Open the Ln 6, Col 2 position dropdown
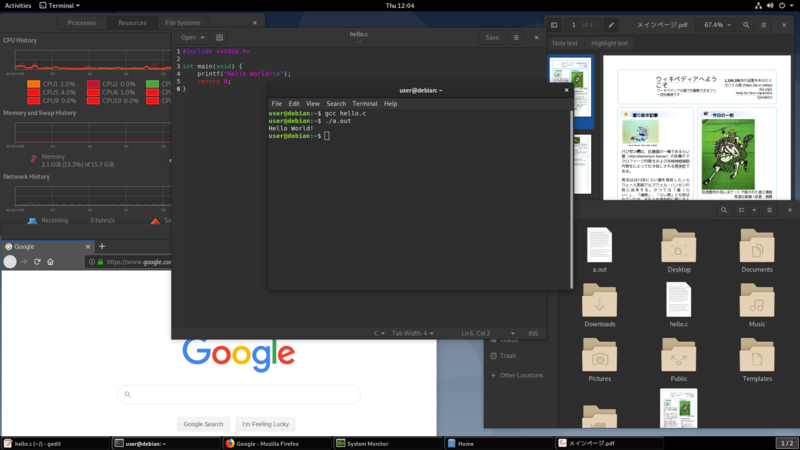Image resolution: width=800 pixels, height=450 pixels. (488, 333)
